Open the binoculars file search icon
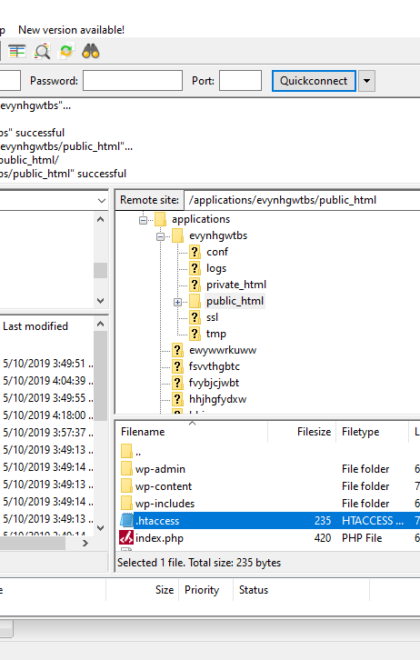 click(x=90, y=51)
